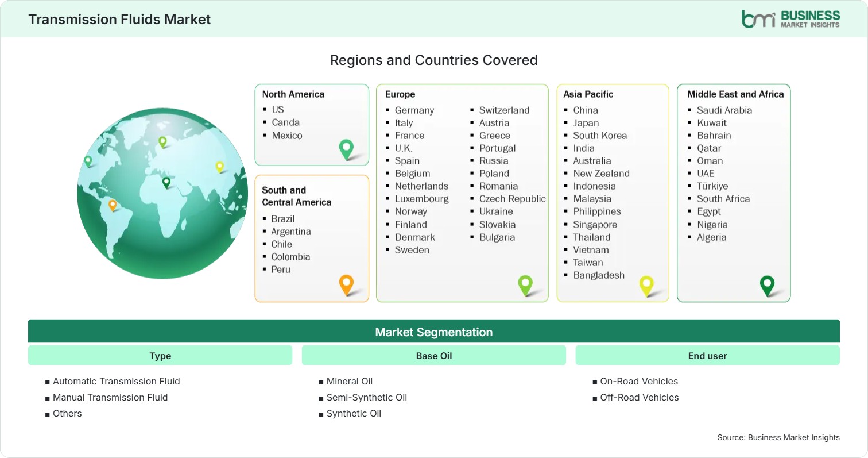
Task: Click Mineral Oil item
Action: coord(350,381)
